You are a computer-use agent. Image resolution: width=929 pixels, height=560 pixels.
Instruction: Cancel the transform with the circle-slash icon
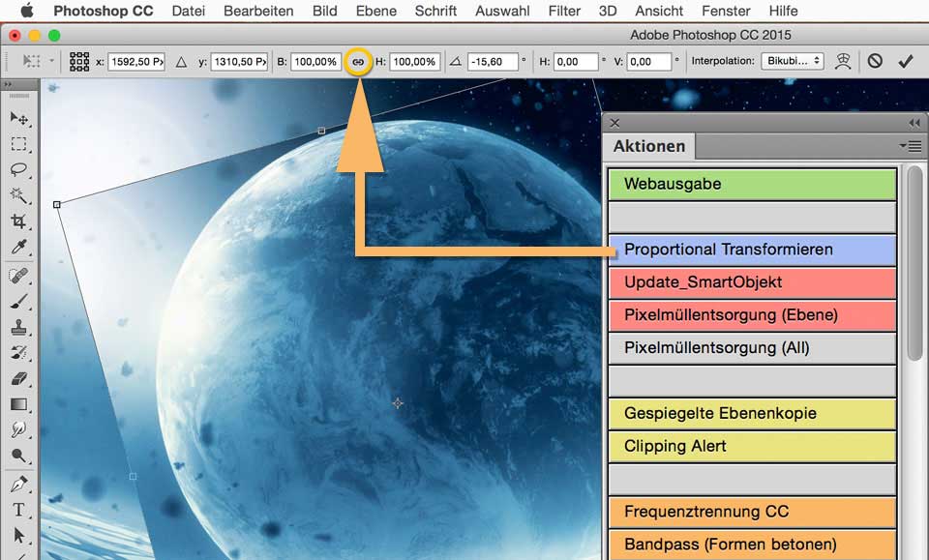(875, 61)
